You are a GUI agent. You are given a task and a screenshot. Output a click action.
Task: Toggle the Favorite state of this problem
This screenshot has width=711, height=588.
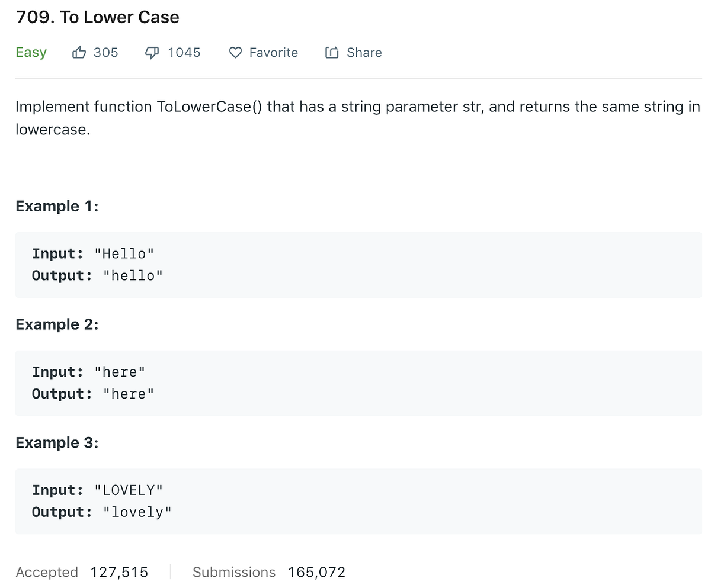pyautogui.click(x=263, y=52)
